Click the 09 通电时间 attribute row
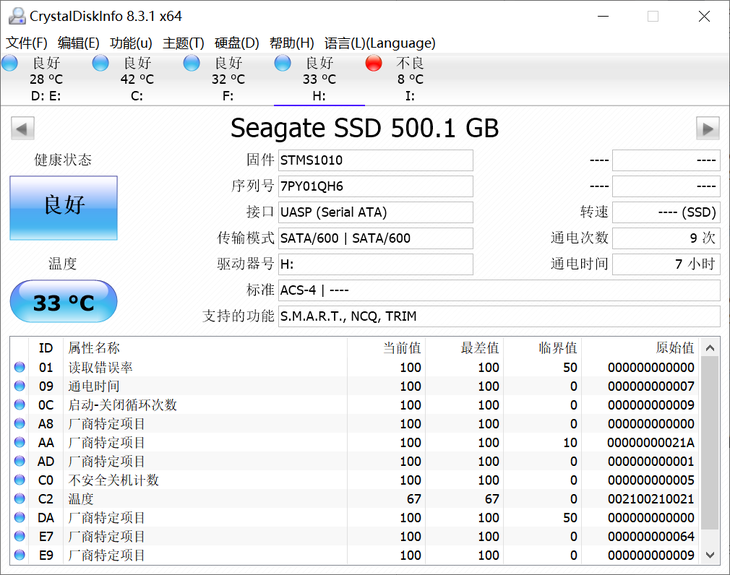 pos(355,386)
